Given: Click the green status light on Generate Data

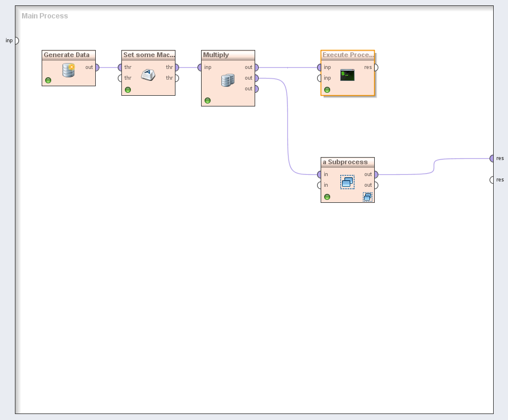Looking at the screenshot, I should point(48,80).
